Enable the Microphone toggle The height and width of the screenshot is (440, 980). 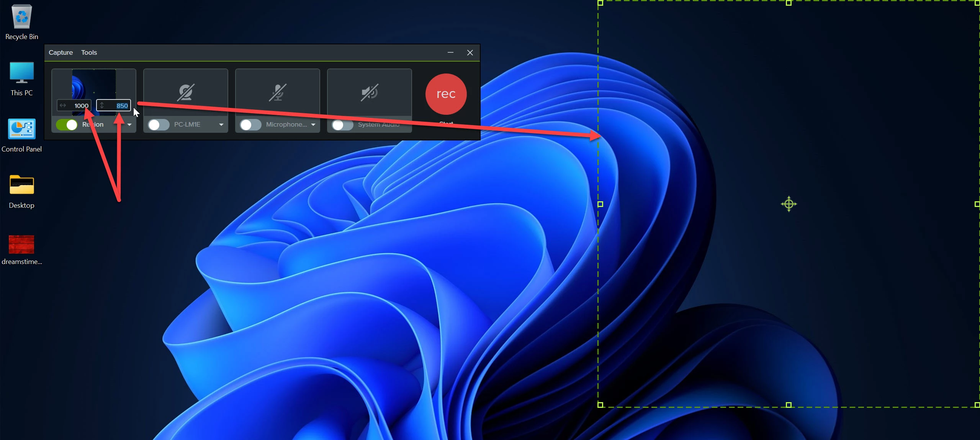click(x=250, y=125)
